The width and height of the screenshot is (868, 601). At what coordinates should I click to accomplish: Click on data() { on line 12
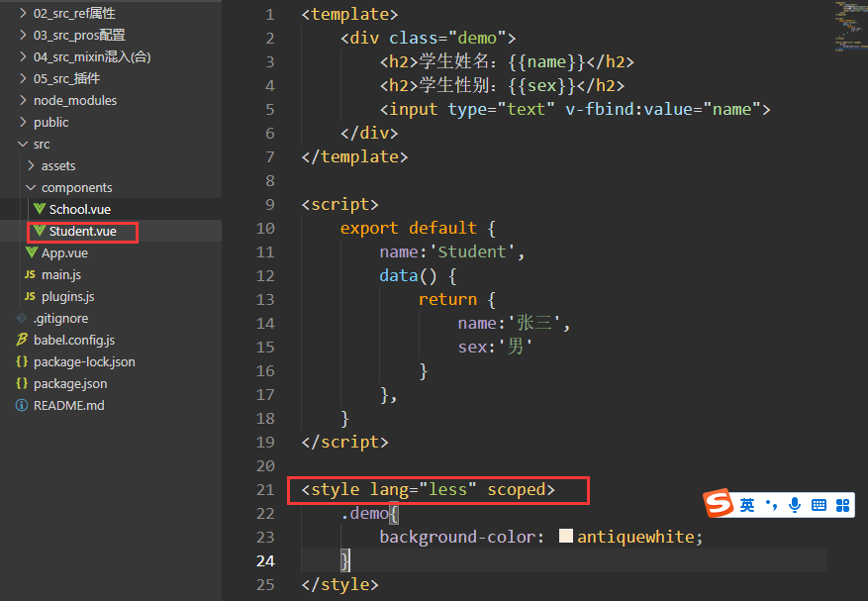click(x=418, y=276)
